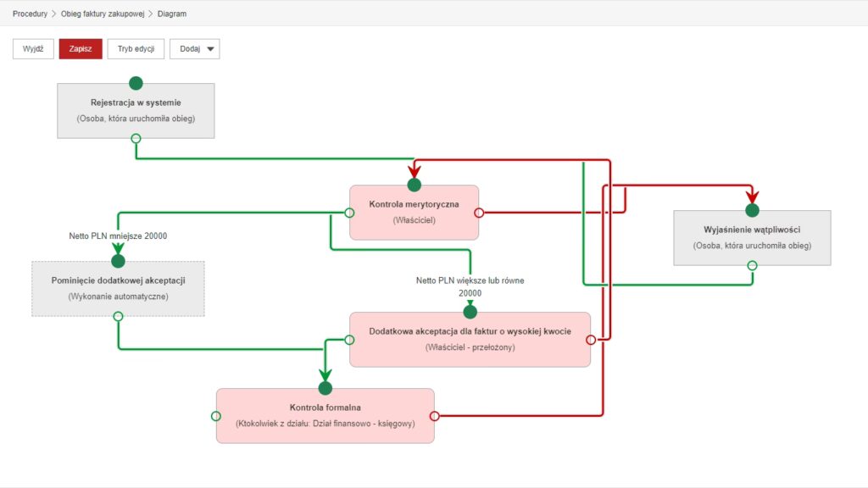
Task: Open the Dodaj dropdown menu
Action: click(x=195, y=48)
